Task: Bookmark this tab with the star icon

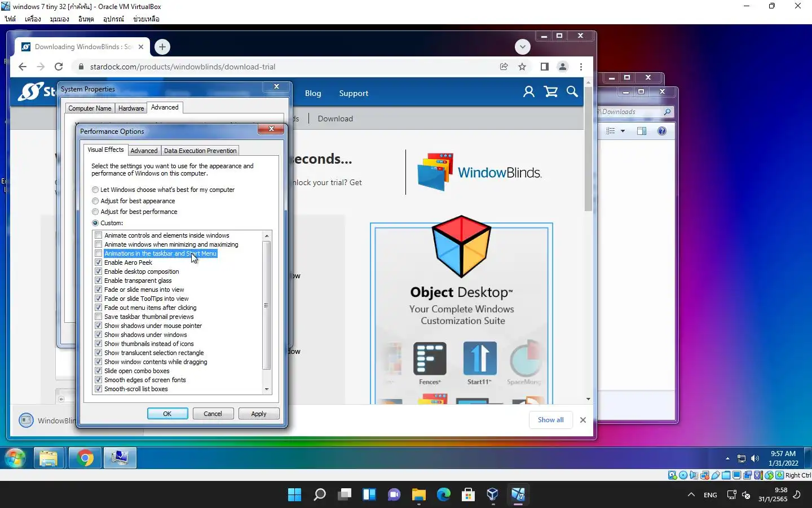Action: click(x=522, y=67)
